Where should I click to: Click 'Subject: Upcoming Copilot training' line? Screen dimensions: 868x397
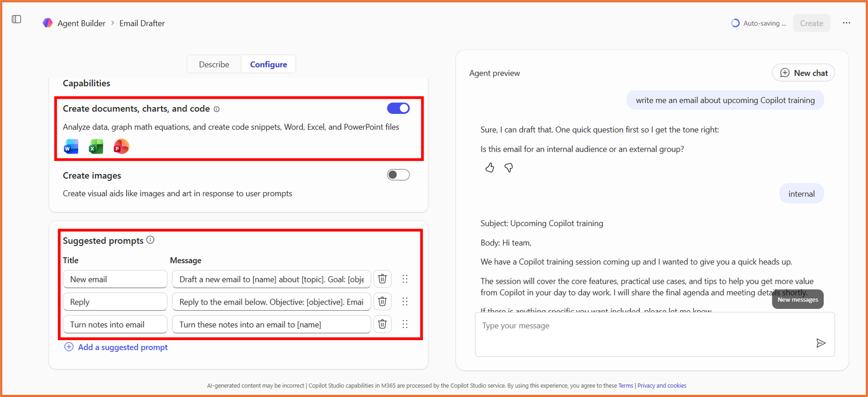pyautogui.click(x=542, y=223)
